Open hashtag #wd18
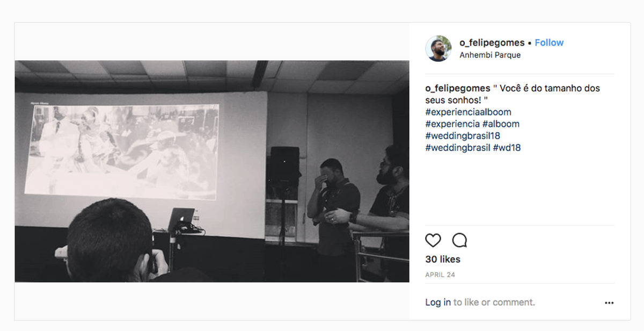This screenshot has height=331, width=644. pyautogui.click(x=507, y=148)
